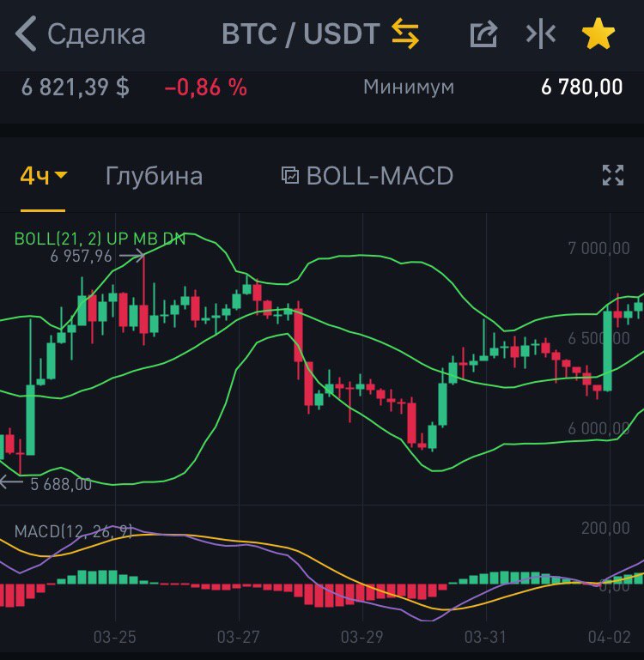The height and width of the screenshot is (660, 644).
Task: Click the MACD(12, 26, 9) legend
Action: (73, 531)
